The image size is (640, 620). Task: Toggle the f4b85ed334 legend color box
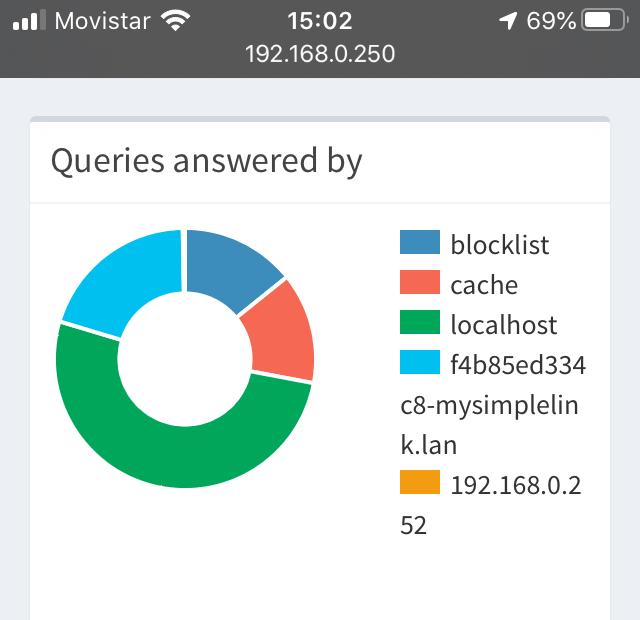point(420,362)
